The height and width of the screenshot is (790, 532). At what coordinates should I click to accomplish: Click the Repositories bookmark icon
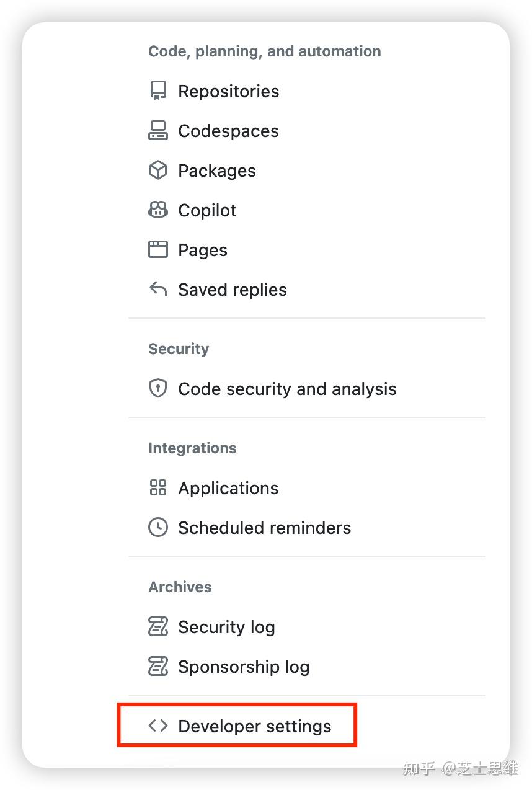click(x=158, y=91)
